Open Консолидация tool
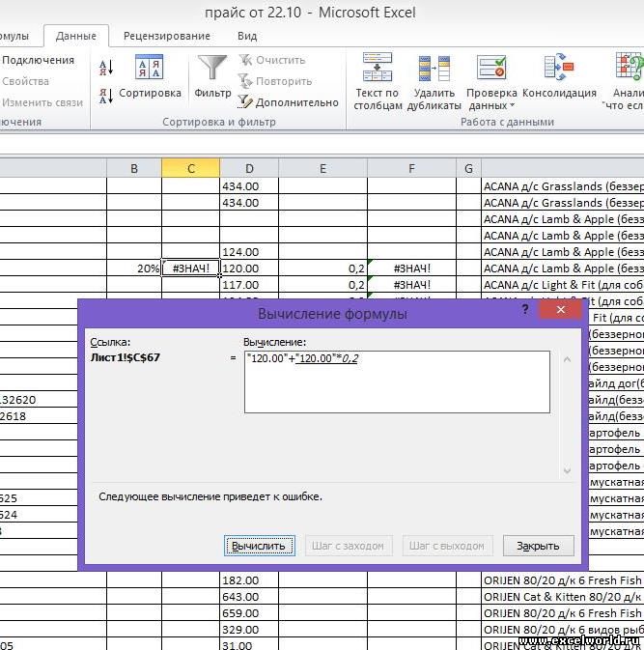This screenshot has height=650, width=644. tap(559, 76)
